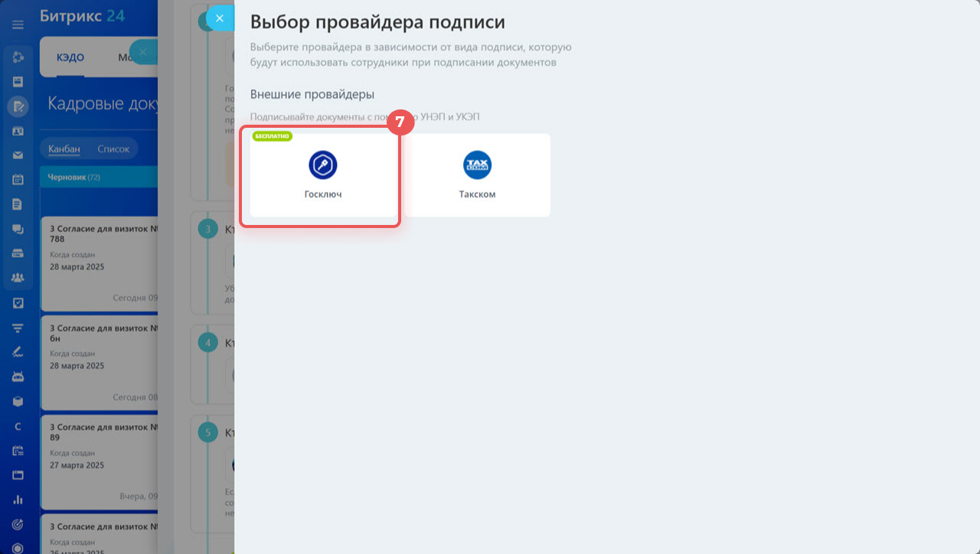Switch to Канбан view
The height and width of the screenshot is (554, 980).
64,148
